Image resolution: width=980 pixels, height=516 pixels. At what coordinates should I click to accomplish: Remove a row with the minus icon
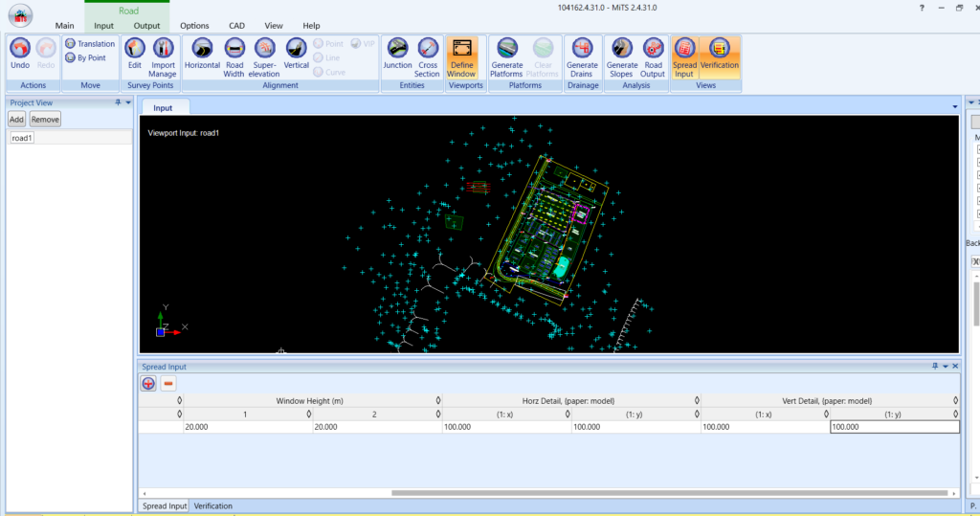pos(168,383)
